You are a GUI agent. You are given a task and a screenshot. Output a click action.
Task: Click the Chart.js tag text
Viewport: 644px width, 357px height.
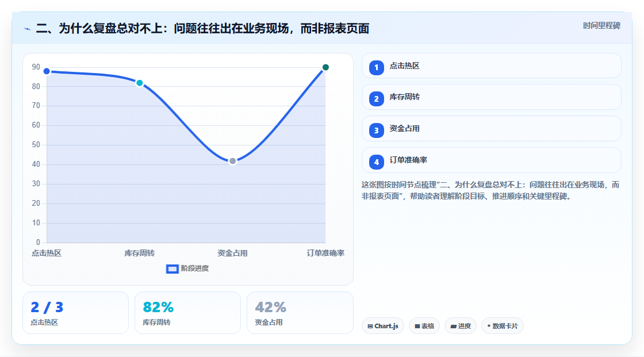[x=386, y=326]
